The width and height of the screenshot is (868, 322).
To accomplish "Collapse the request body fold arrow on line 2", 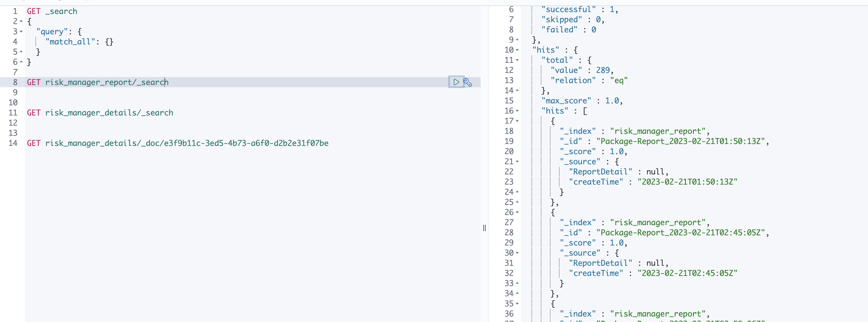I will tap(21, 21).
